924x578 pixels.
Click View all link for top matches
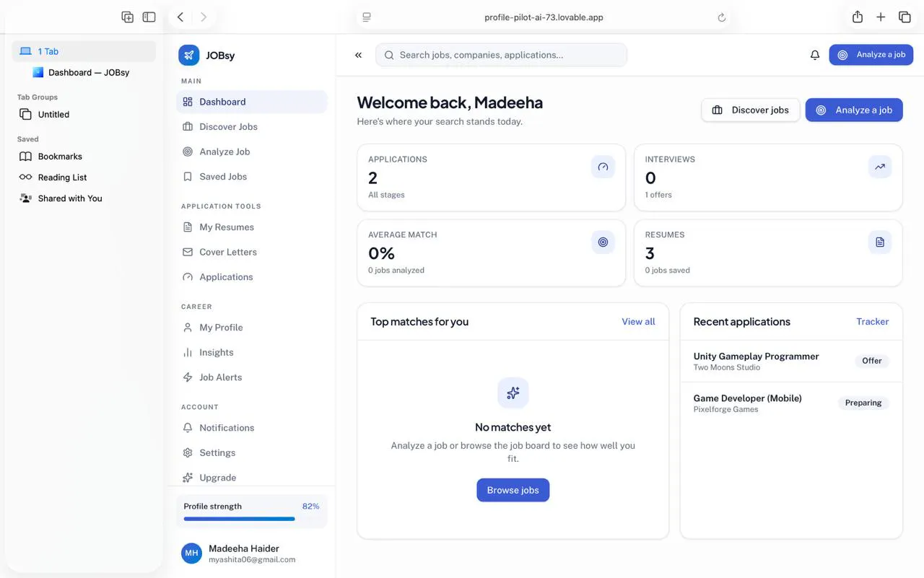638,322
